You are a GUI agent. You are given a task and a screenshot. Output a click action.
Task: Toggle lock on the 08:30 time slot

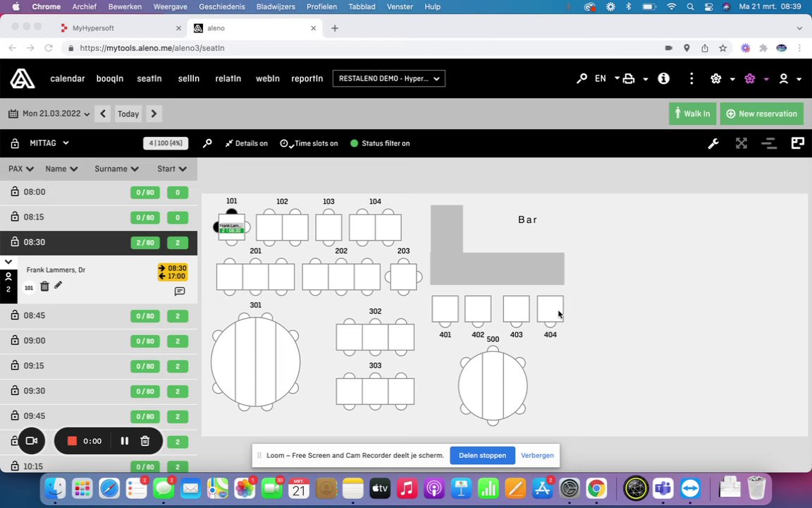(x=15, y=242)
